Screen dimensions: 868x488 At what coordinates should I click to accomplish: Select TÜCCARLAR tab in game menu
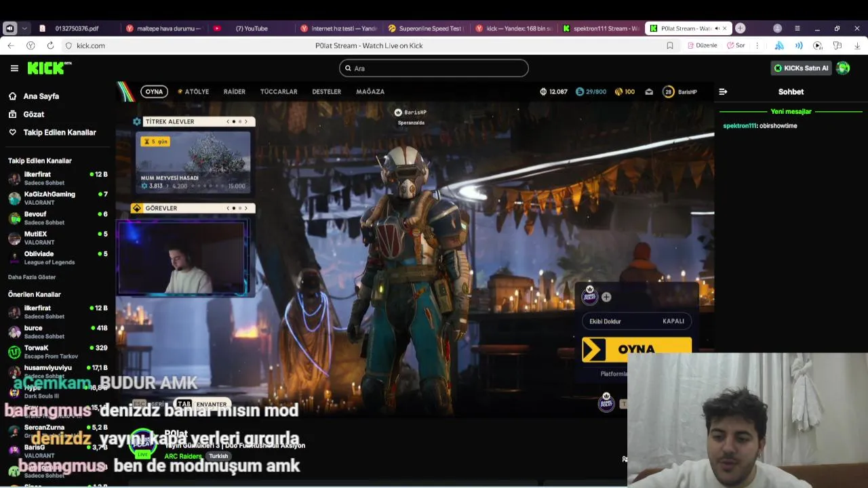(279, 91)
